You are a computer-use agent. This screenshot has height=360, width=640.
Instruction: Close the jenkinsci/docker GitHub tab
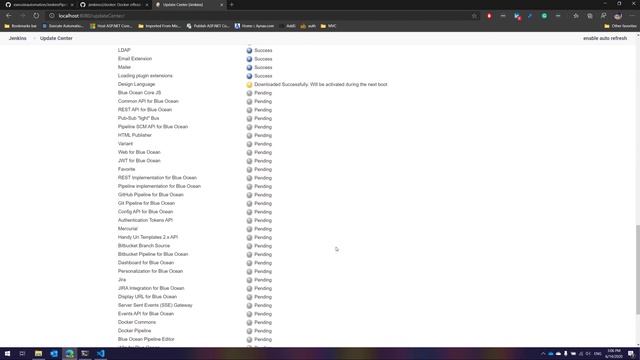coord(147,4)
